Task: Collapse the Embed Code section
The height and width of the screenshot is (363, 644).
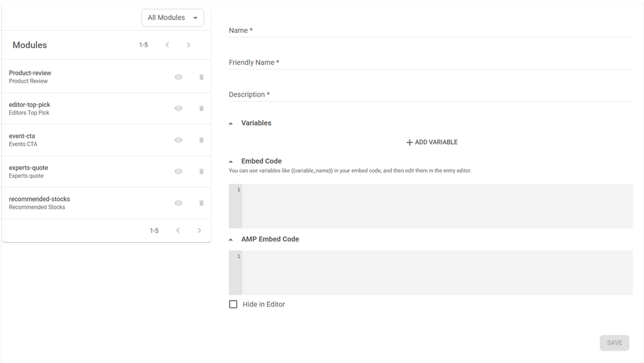Action: 231,161
